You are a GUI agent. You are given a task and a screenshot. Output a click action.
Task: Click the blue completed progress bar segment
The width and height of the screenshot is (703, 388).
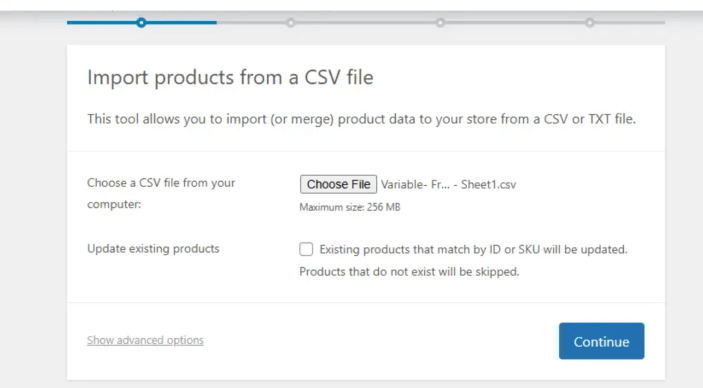click(142, 22)
